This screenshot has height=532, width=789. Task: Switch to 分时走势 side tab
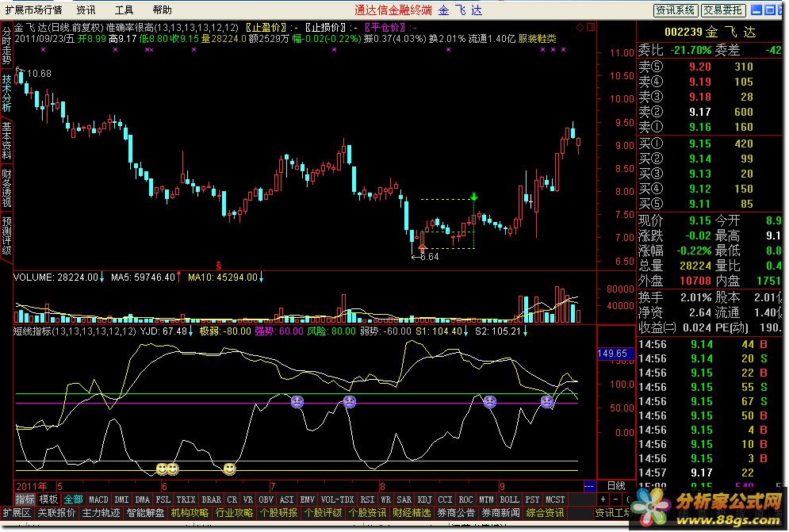point(6,45)
